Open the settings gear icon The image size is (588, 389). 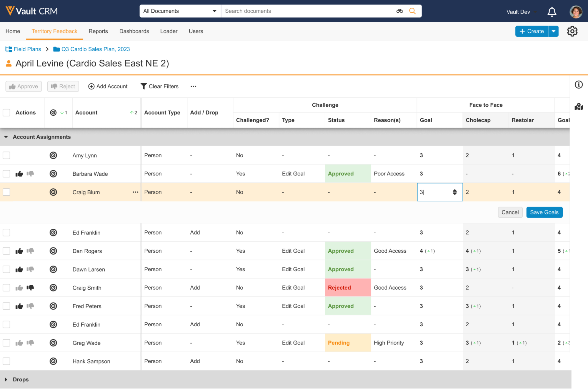pos(572,31)
